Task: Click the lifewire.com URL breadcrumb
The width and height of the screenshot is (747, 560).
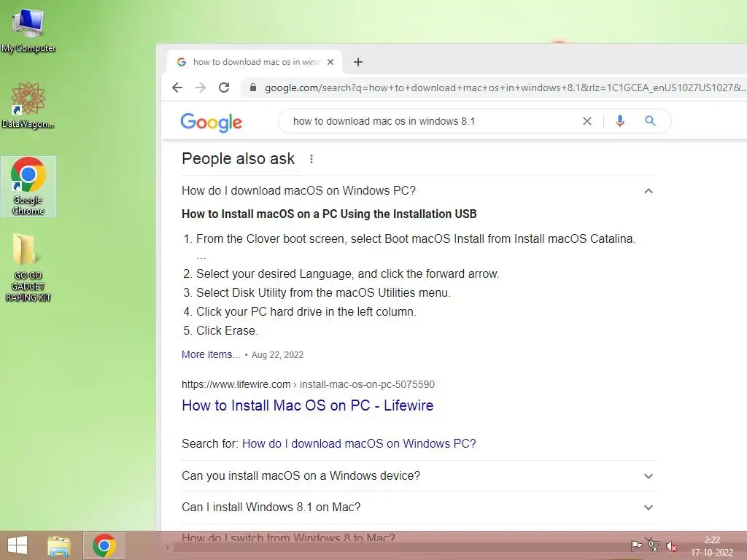Action: pos(308,384)
